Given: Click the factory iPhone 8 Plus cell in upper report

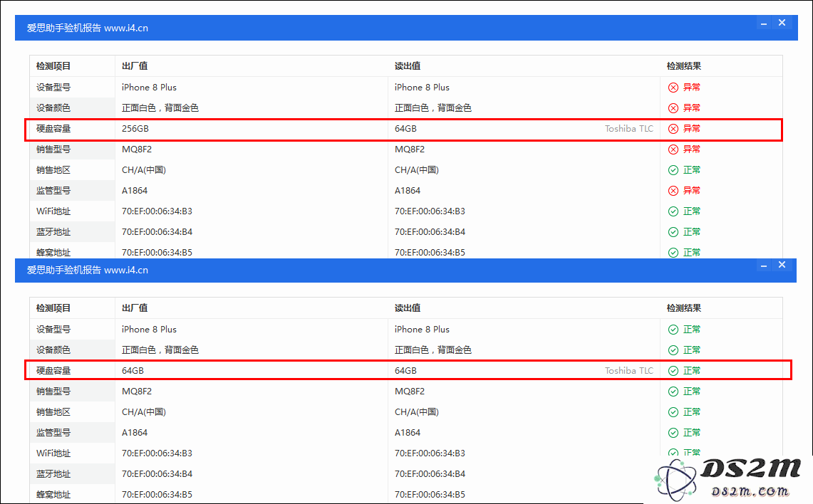Looking at the screenshot, I should coord(150,88).
